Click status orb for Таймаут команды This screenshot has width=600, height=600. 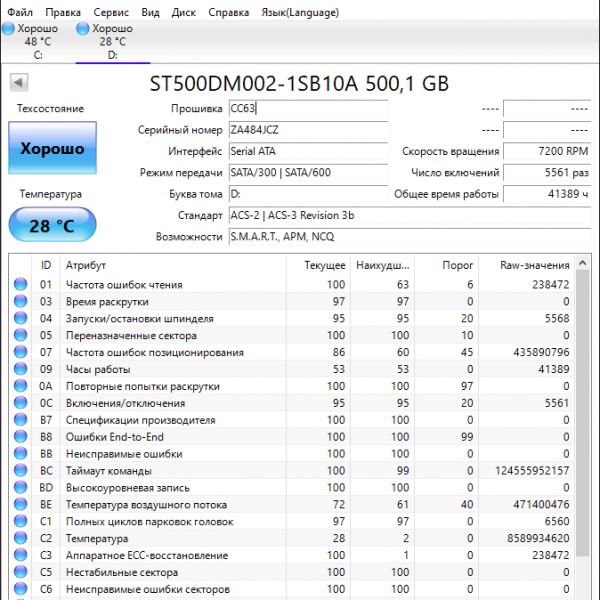click(x=20, y=471)
